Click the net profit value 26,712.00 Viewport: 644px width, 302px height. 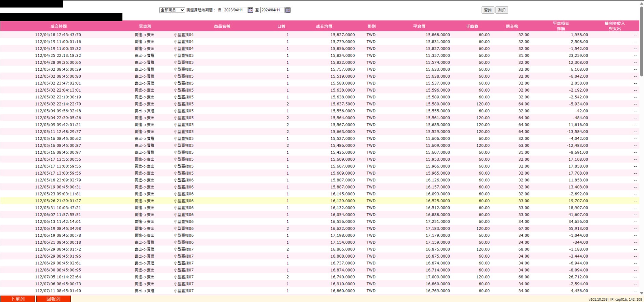pos(578,277)
